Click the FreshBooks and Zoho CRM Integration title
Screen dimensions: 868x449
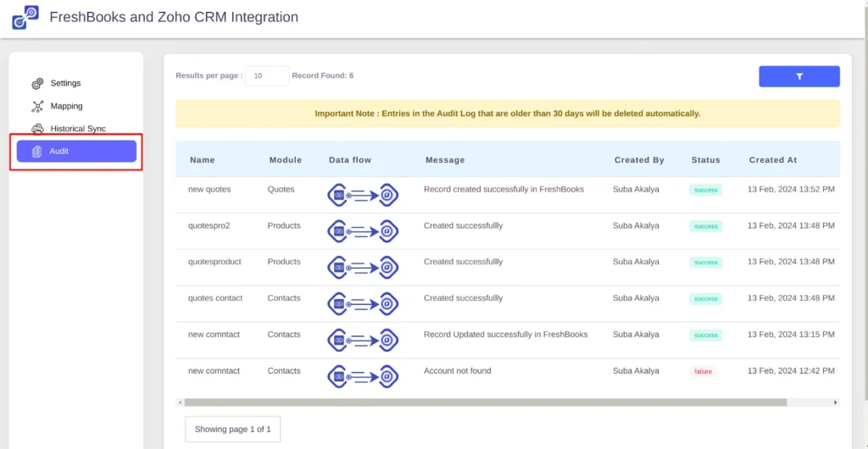coord(174,17)
